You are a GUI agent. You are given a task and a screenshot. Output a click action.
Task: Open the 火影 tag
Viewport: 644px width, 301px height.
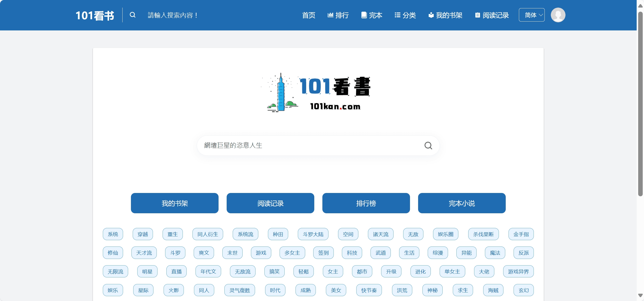coord(174,290)
